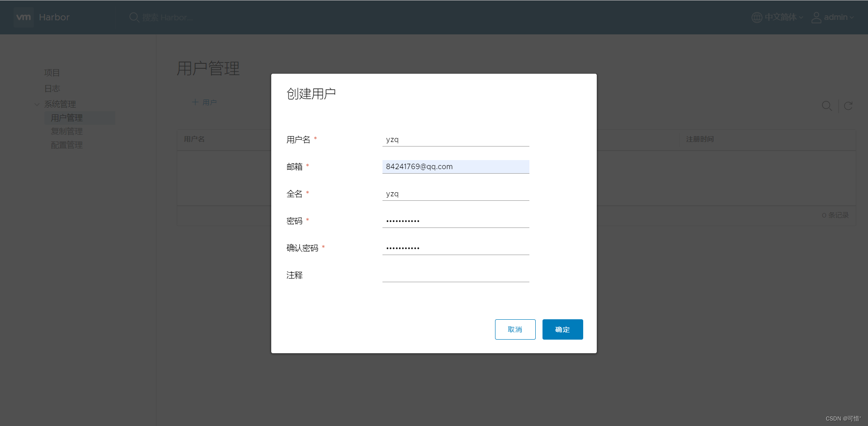The width and height of the screenshot is (868, 426).
Task: Click the Harbor title link
Action: (x=54, y=17)
